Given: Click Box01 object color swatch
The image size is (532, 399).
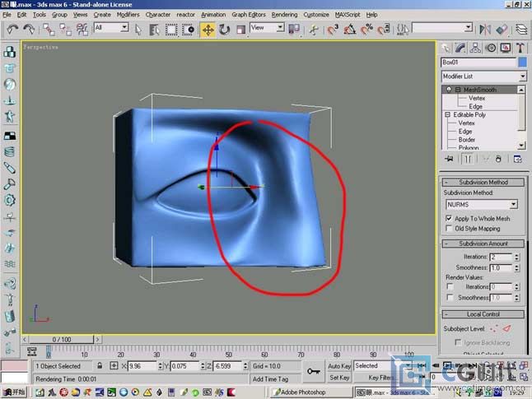Looking at the screenshot, I should pyautogui.click(x=522, y=62).
